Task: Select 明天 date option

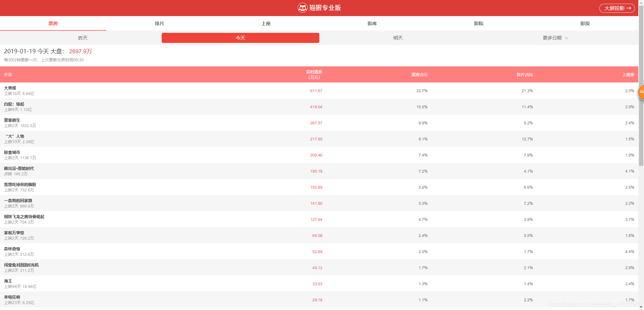Action: (x=398, y=38)
